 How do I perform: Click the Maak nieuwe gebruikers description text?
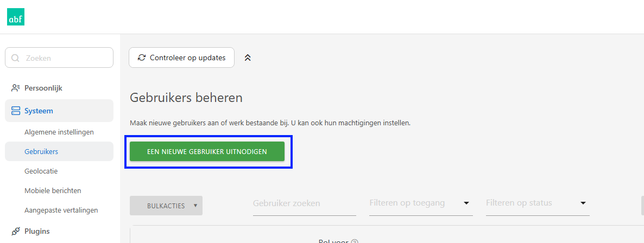(270, 123)
